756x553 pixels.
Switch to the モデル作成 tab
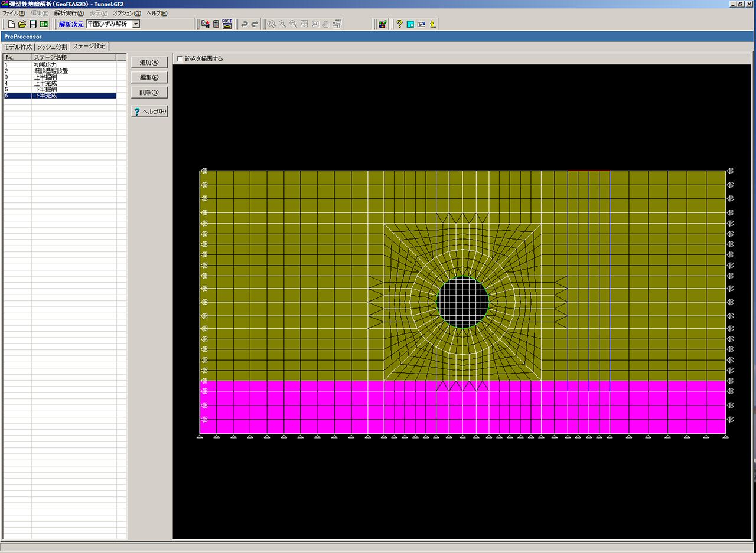click(x=18, y=47)
